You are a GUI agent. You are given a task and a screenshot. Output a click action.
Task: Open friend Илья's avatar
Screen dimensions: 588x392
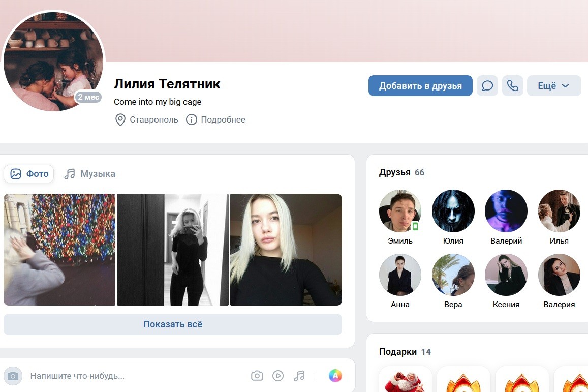click(x=559, y=211)
